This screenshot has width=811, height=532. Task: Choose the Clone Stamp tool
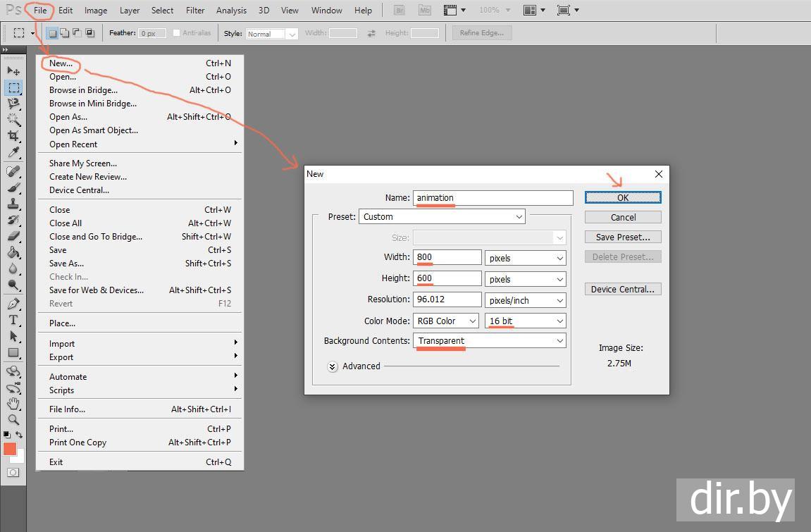coord(13,204)
